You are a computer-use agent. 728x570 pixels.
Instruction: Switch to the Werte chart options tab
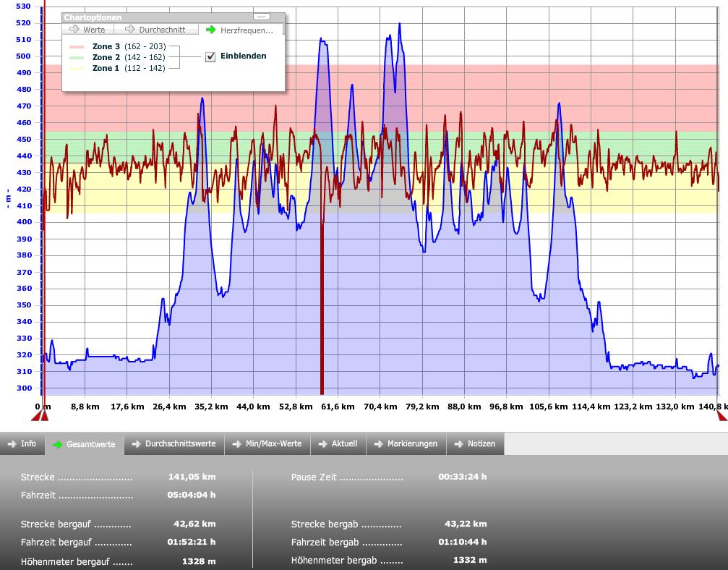pos(87,30)
